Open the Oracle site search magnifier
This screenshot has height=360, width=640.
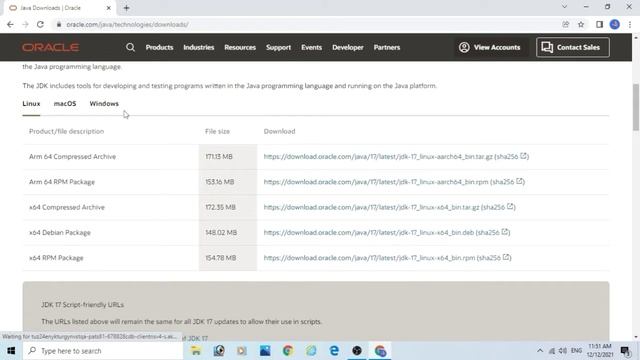[130, 47]
